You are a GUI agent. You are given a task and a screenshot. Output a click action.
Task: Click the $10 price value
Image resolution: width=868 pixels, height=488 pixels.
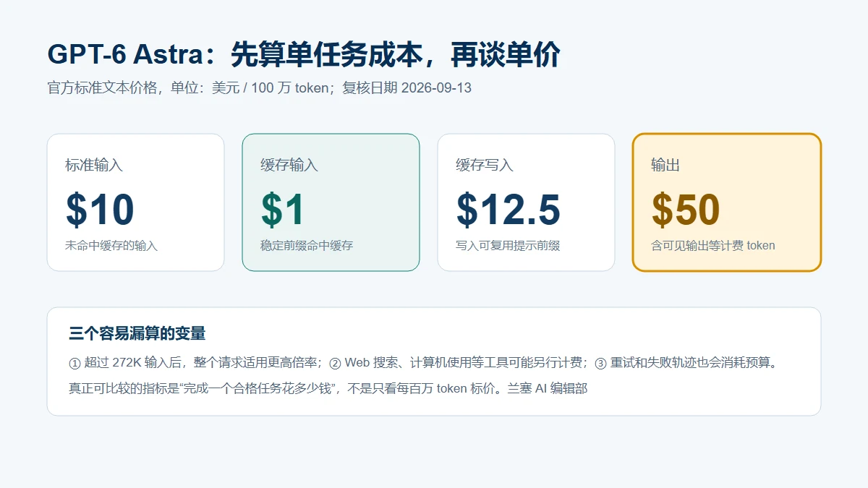(x=100, y=210)
